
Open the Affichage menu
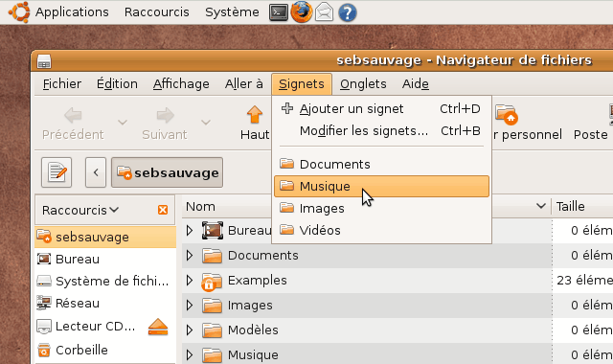click(181, 84)
